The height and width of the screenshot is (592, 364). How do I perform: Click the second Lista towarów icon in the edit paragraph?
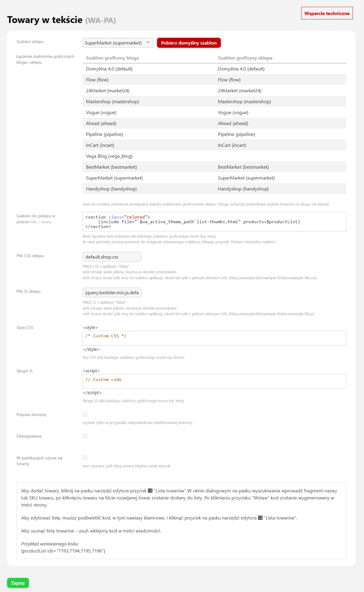coord(260,518)
